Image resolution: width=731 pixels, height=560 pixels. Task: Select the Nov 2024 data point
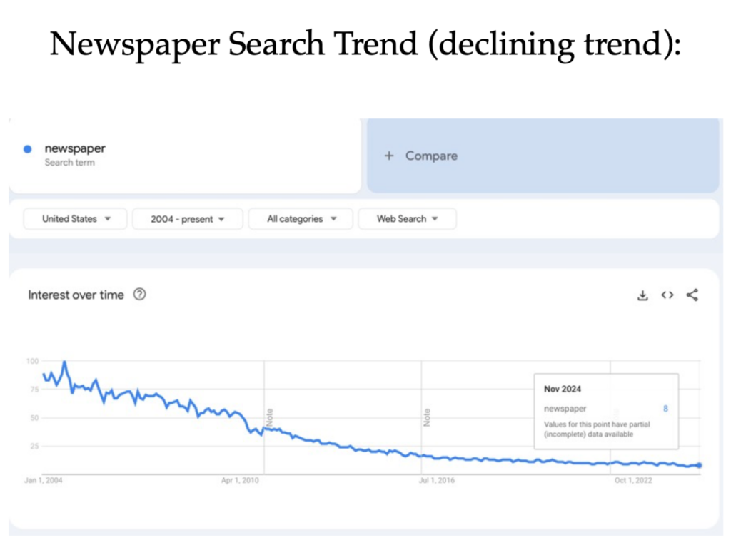tap(699, 465)
